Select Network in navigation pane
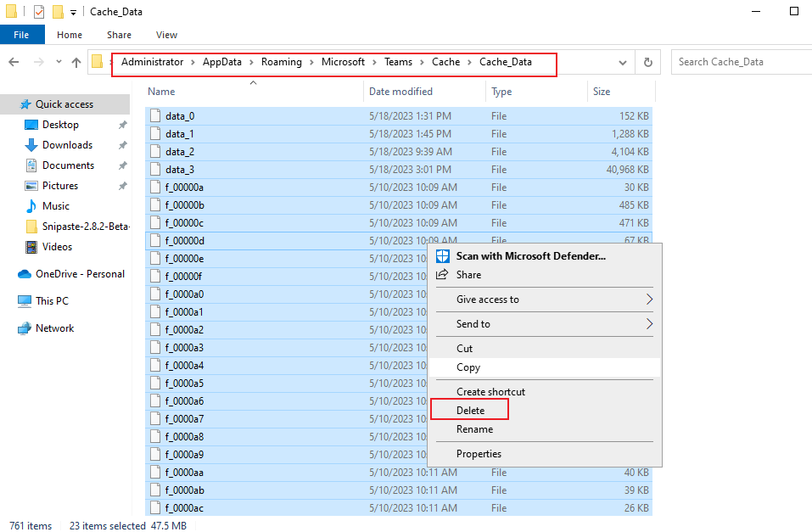The height and width of the screenshot is (532, 812). 55,328
